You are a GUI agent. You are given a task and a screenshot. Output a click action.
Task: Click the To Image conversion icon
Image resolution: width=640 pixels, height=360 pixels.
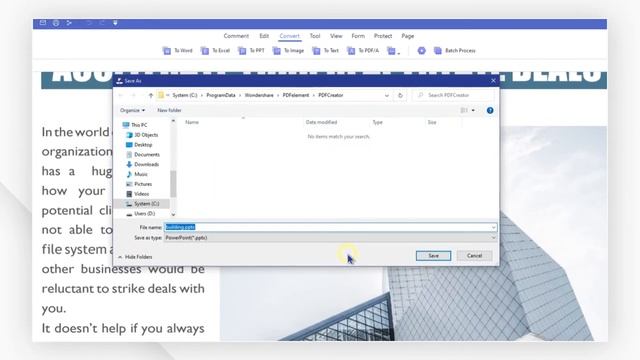click(x=277, y=51)
